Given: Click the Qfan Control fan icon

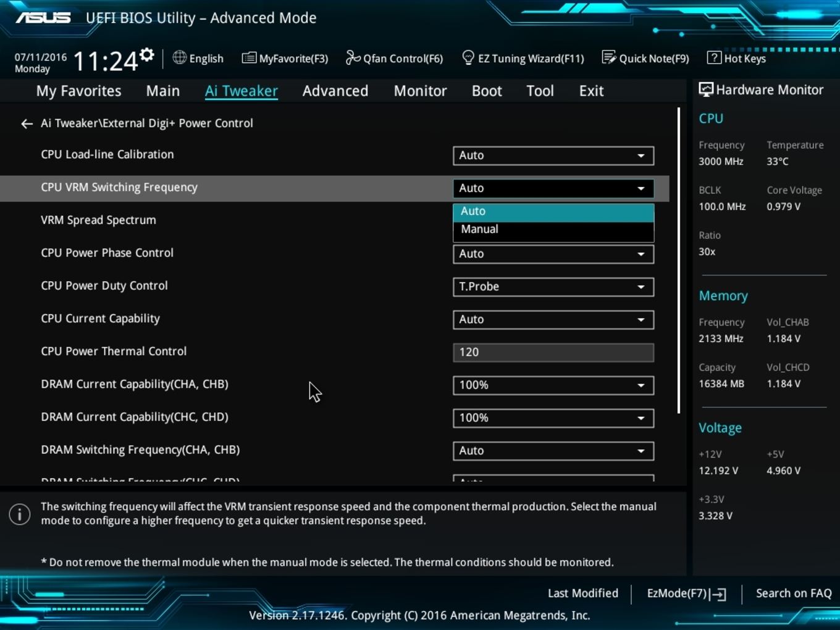Looking at the screenshot, I should 353,57.
